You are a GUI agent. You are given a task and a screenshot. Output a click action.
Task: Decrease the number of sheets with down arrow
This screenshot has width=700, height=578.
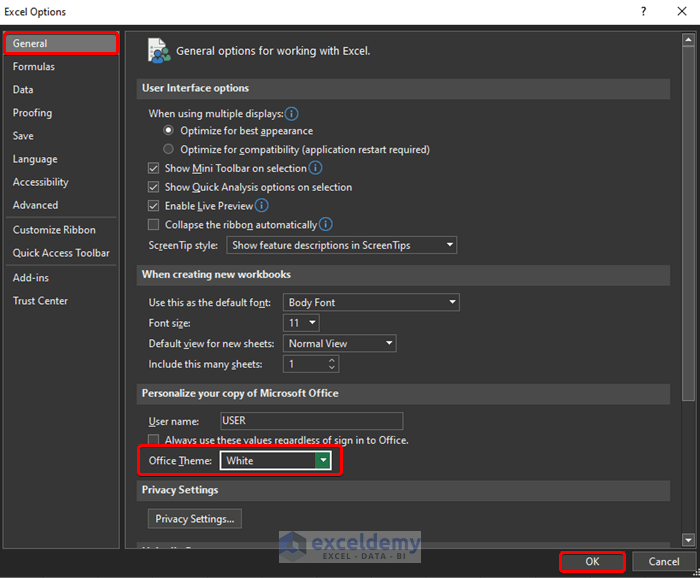pos(332,367)
